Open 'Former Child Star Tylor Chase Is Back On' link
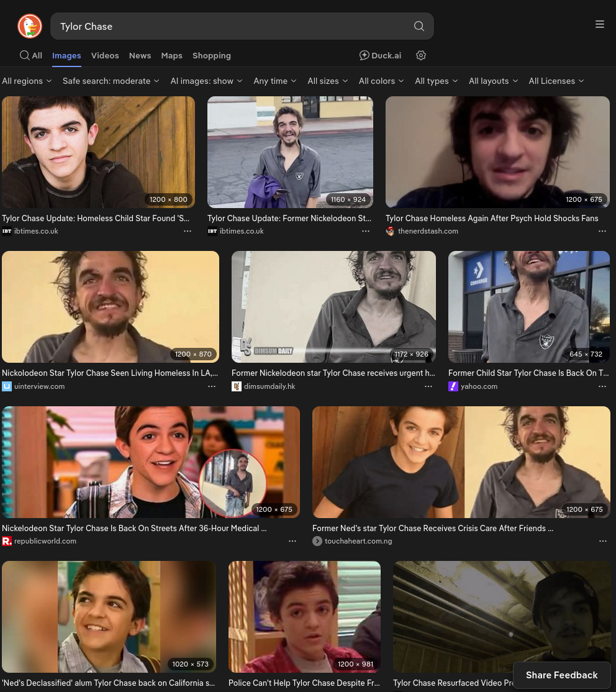This screenshot has height=692, width=616. (x=528, y=373)
